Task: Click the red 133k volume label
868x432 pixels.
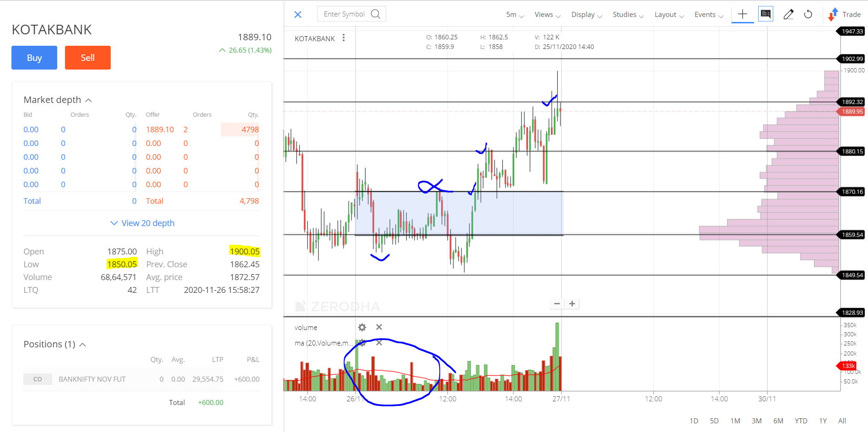Action: [x=847, y=366]
